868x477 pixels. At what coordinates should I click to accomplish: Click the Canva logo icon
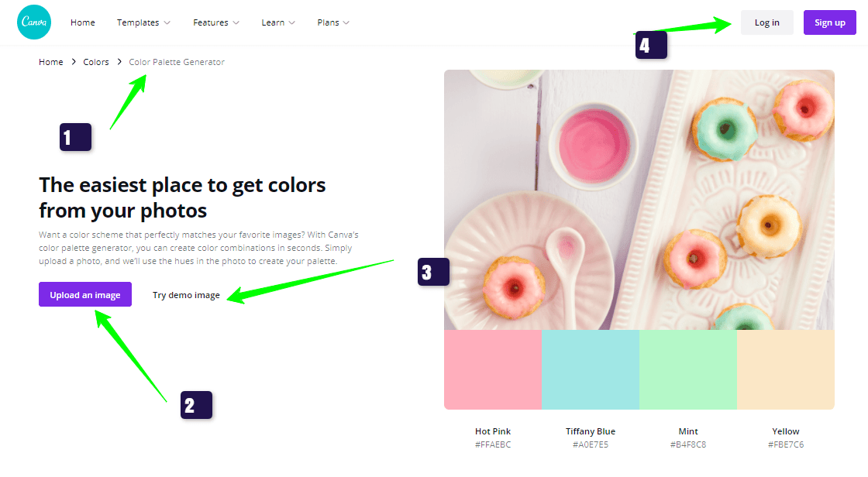point(34,22)
